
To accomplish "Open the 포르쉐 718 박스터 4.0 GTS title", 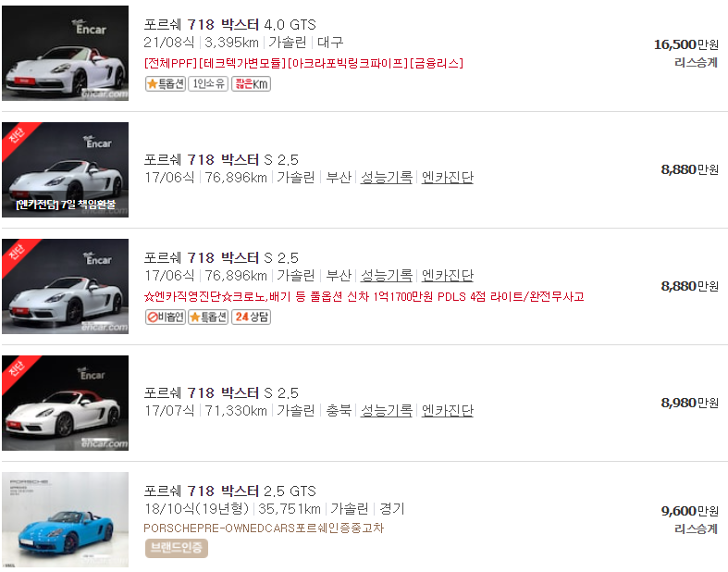I will tap(229, 25).
